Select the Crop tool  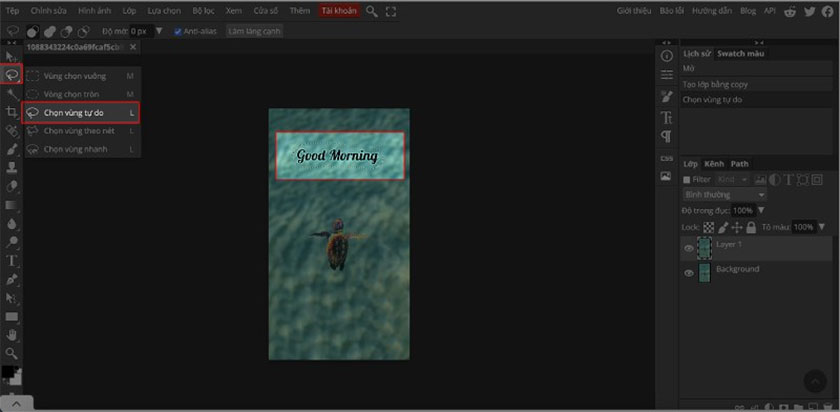[12, 111]
